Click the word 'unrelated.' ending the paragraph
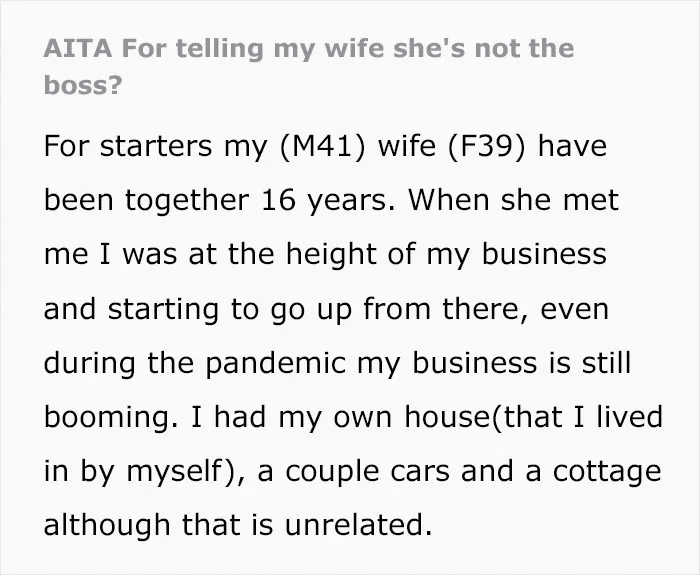 [358, 525]
